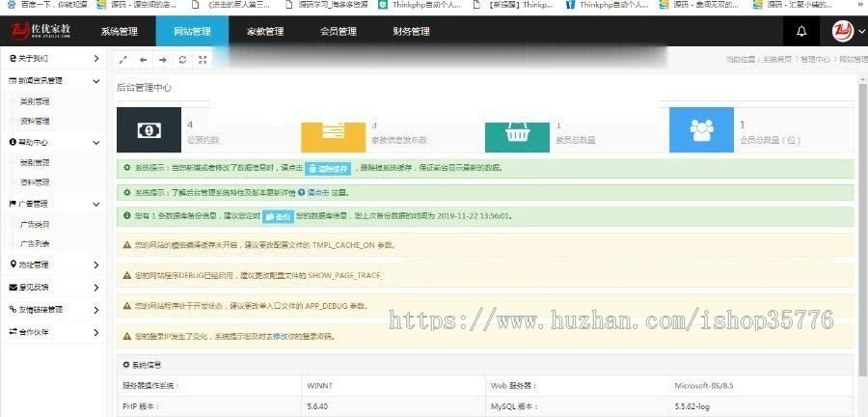Click the 会员总数量 card label
The image size is (868, 417).
point(771,141)
